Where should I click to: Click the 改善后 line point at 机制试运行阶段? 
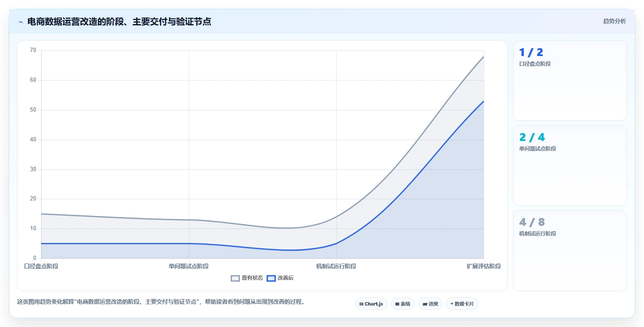click(336, 243)
